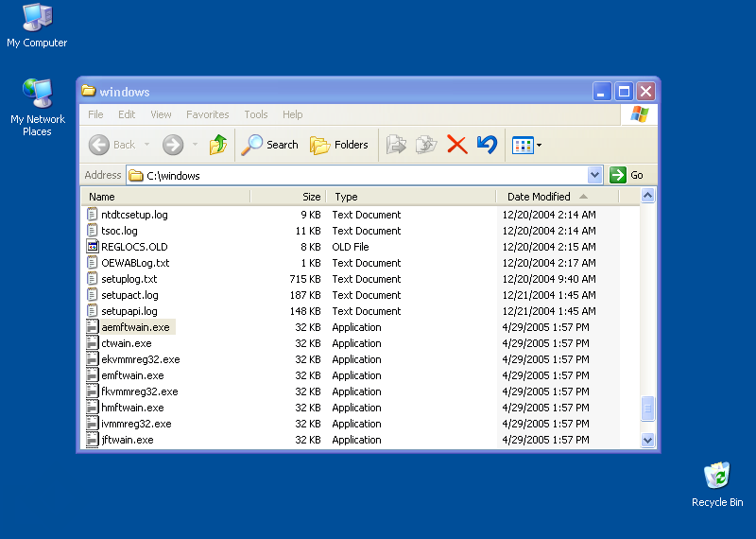The width and height of the screenshot is (756, 539).
Task: Toggle the Folders pane
Action: pyautogui.click(x=339, y=145)
